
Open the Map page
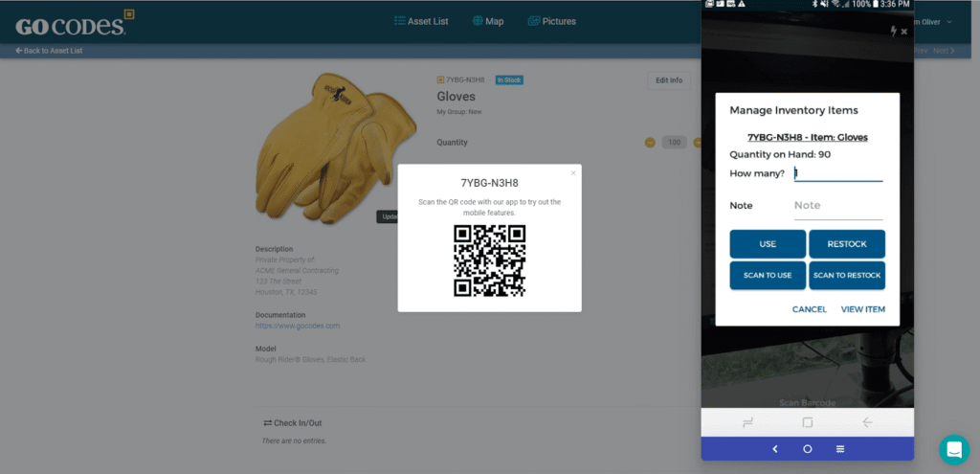487,21
